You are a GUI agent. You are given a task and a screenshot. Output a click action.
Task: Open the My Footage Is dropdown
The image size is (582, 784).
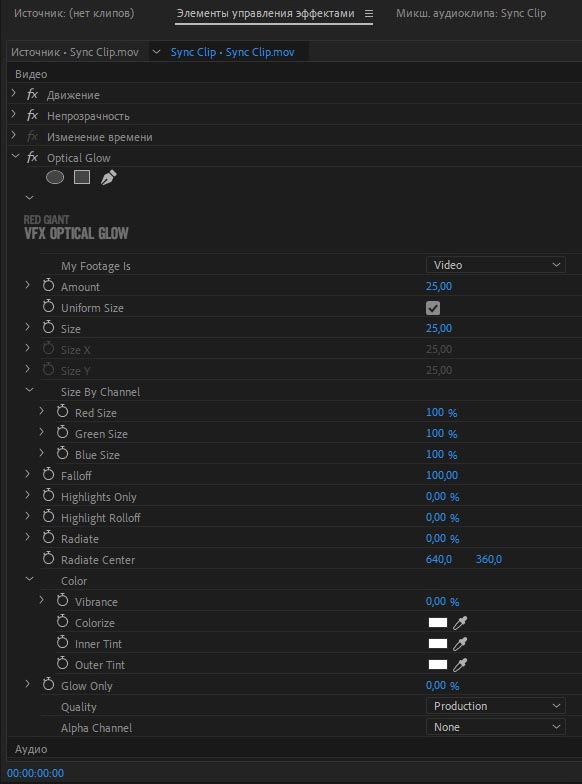click(496, 265)
